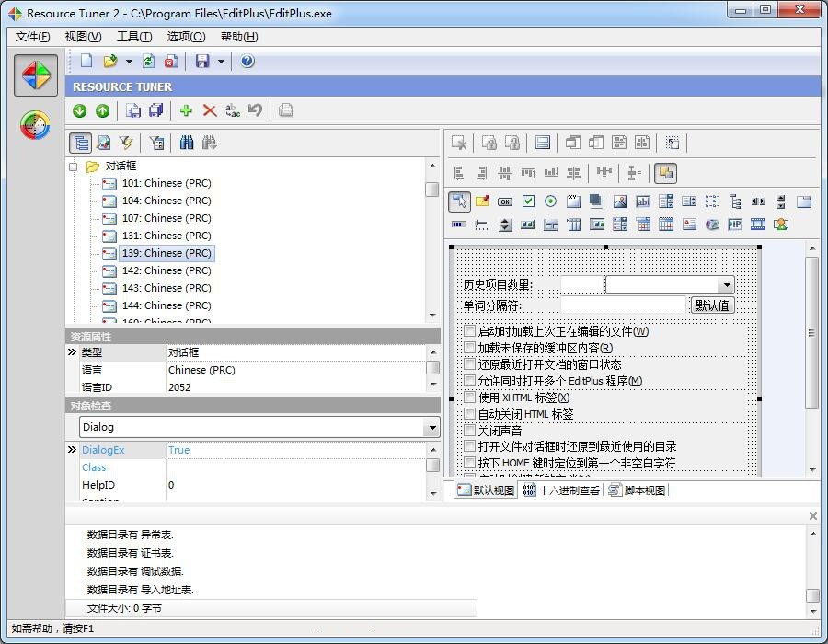Viewport: 828px width, 644px height.
Task: Open the Resource Tuner logo panel in sidebar
Action: tap(36, 75)
